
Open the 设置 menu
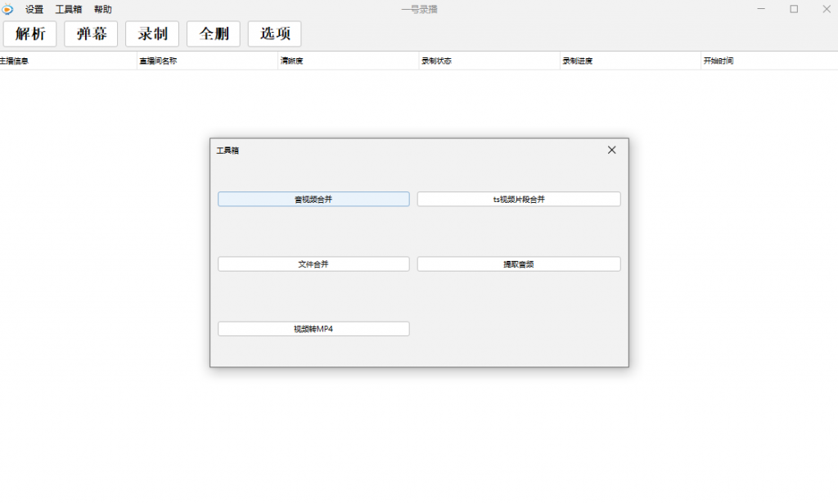[x=34, y=10]
